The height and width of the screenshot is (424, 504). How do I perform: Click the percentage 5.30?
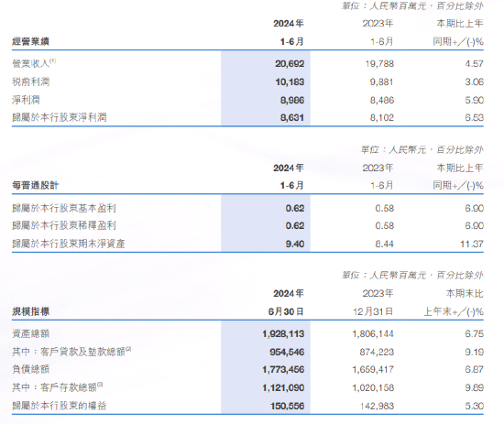pos(474,406)
